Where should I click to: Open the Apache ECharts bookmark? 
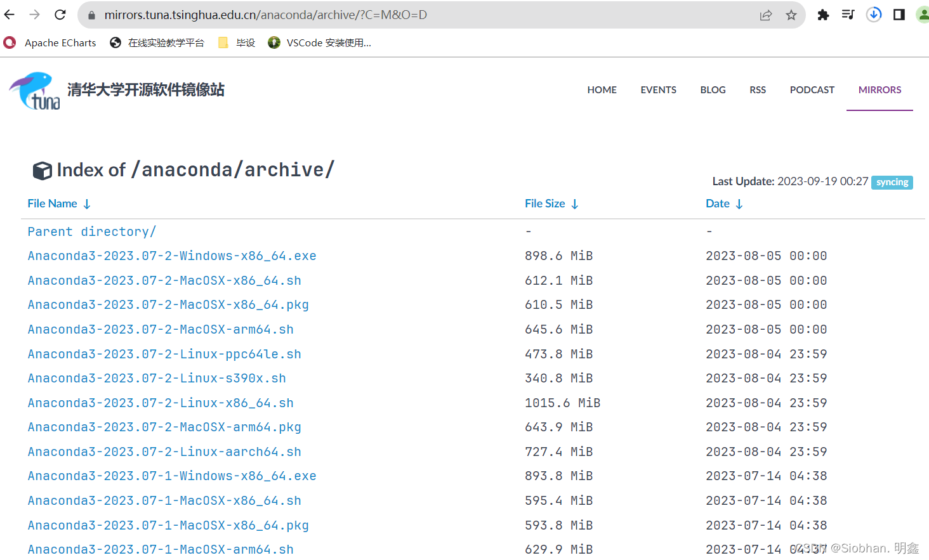coord(50,42)
